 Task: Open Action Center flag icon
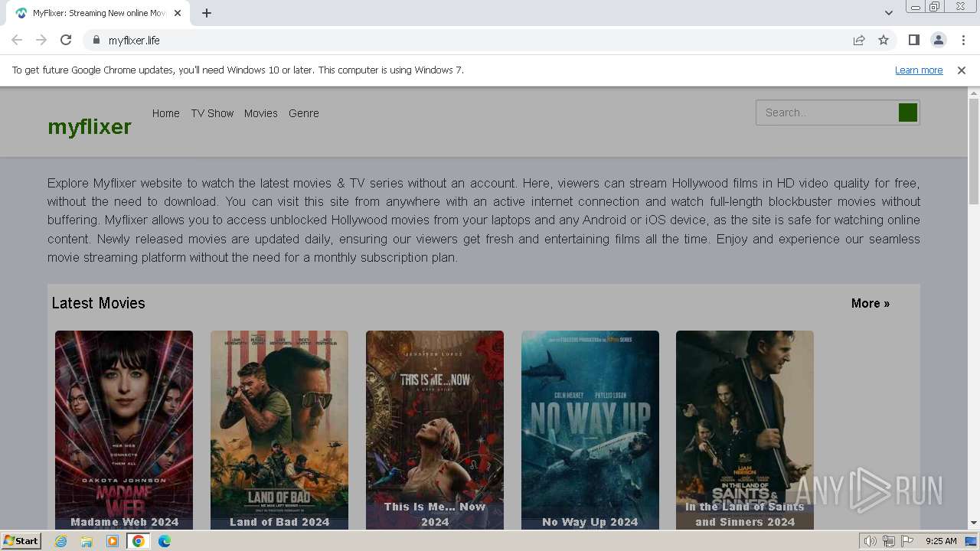pos(907,541)
